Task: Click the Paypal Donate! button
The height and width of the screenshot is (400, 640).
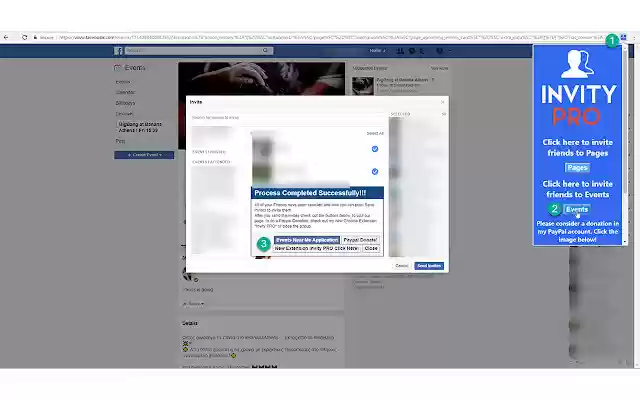Action: pos(360,240)
